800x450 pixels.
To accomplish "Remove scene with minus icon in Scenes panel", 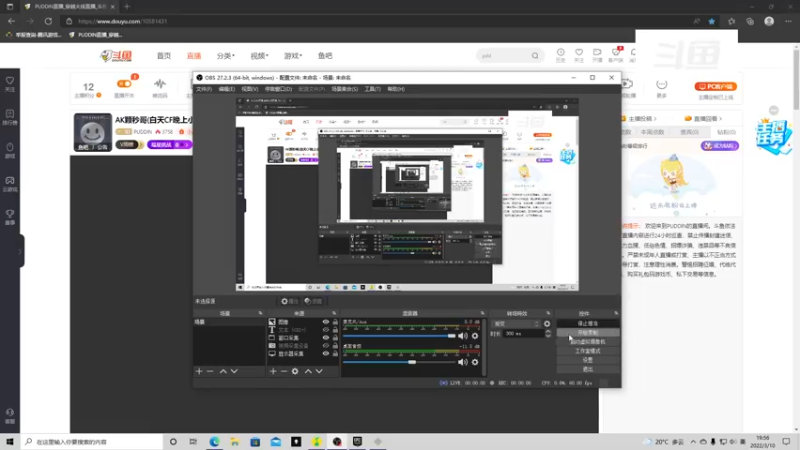I will click(x=210, y=371).
